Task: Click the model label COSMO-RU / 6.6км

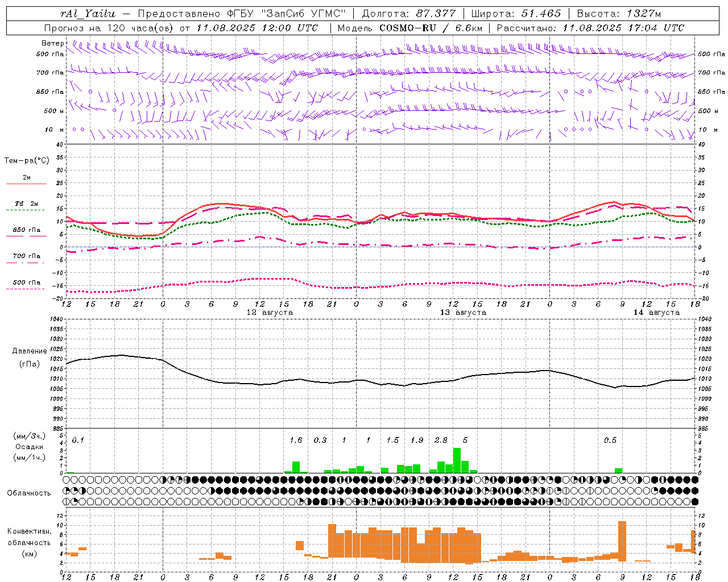Action: tap(431, 28)
